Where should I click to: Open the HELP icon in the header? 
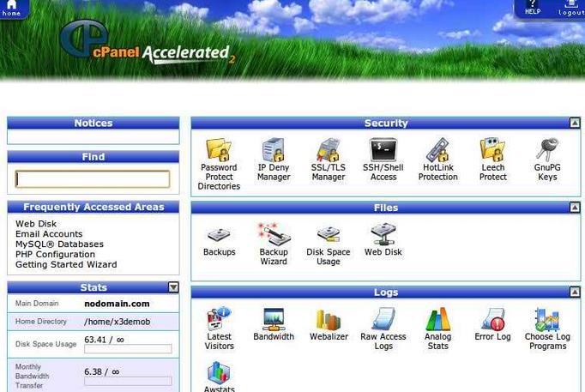(533, 8)
